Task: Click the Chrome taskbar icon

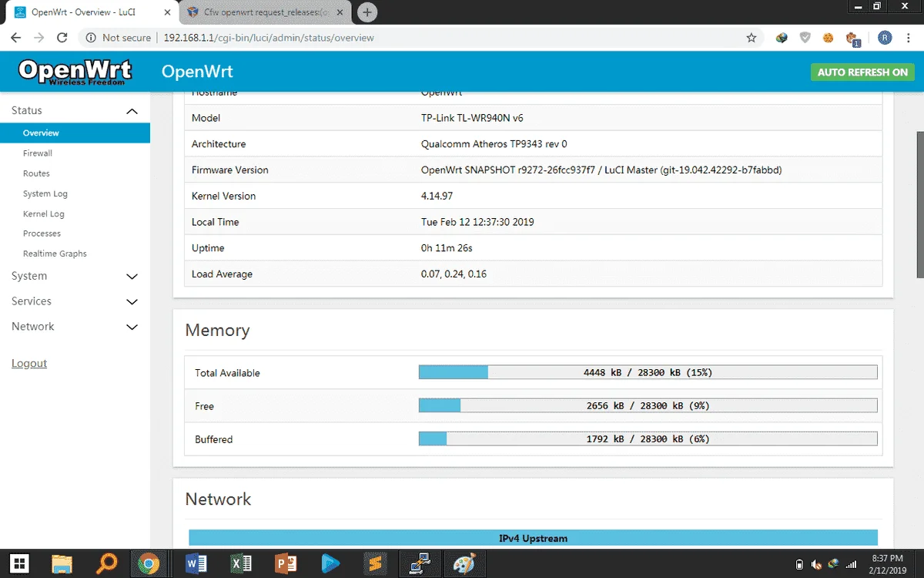Action: [x=149, y=563]
